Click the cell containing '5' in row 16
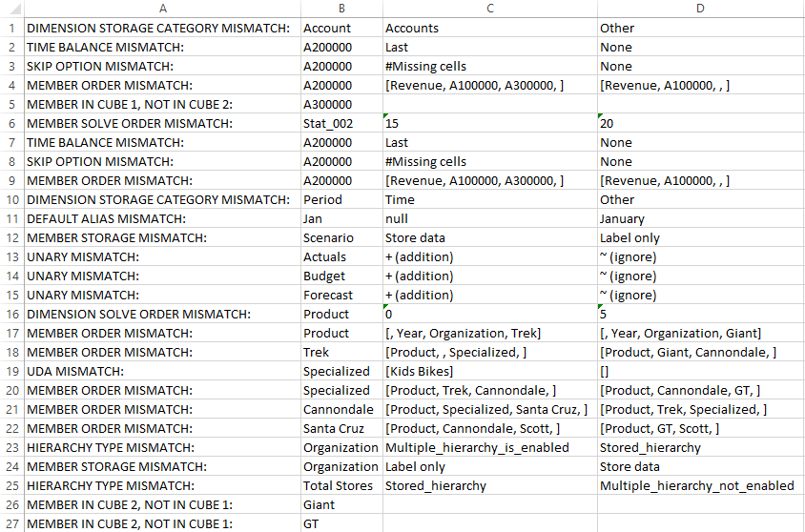This screenshot has height=532, width=805. [701, 315]
